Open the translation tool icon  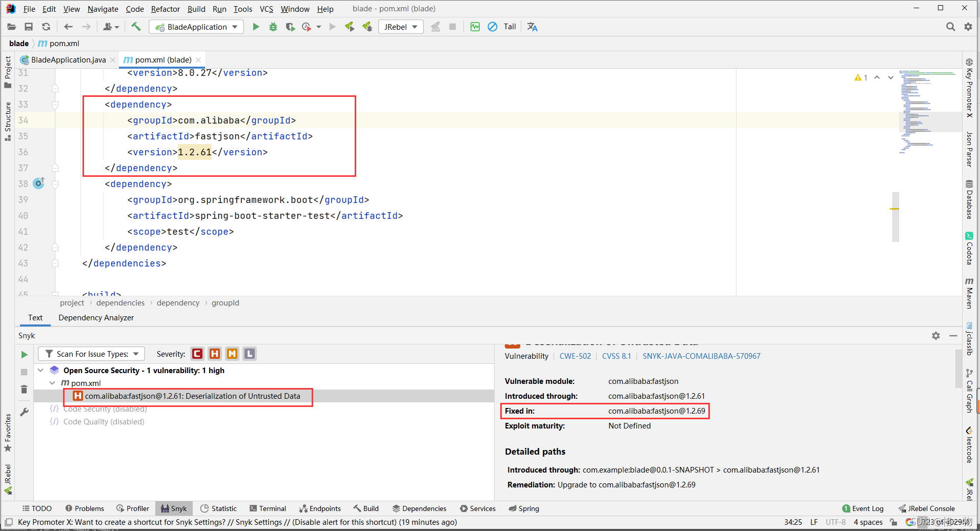(x=533, y=27)
